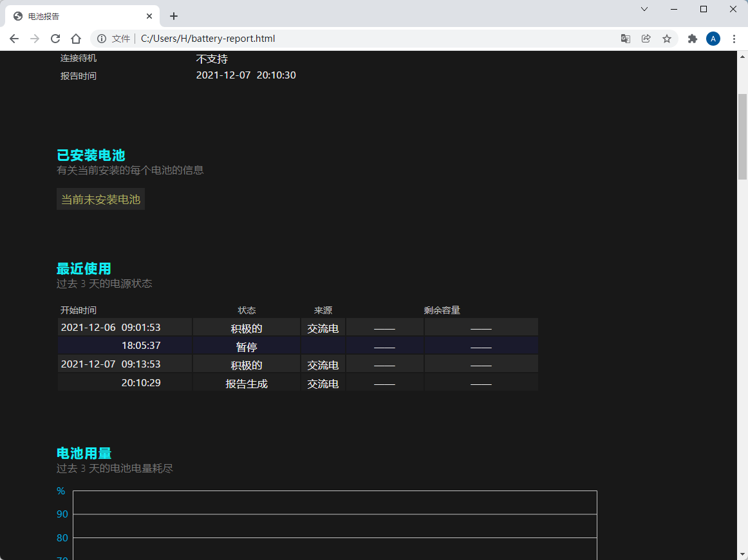Viewport: 748px width, 560px height.
Task: Open the translate page icon
Action: click(625, 39)
